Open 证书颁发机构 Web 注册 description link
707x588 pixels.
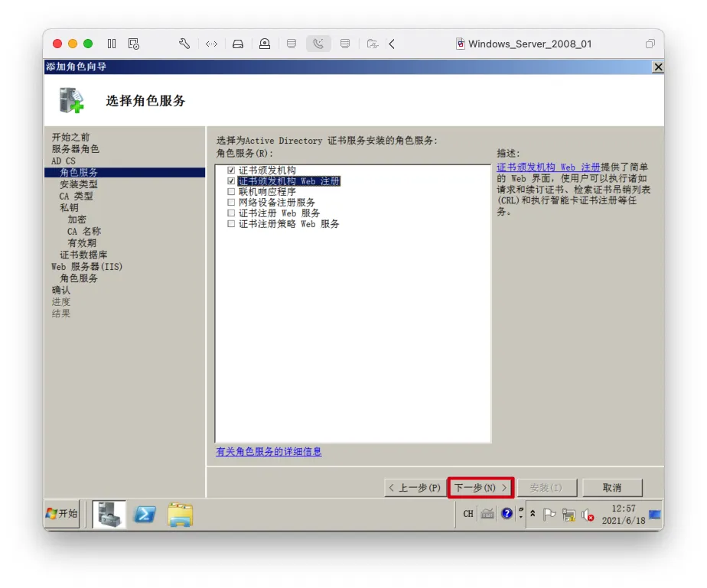click(549, 167)
